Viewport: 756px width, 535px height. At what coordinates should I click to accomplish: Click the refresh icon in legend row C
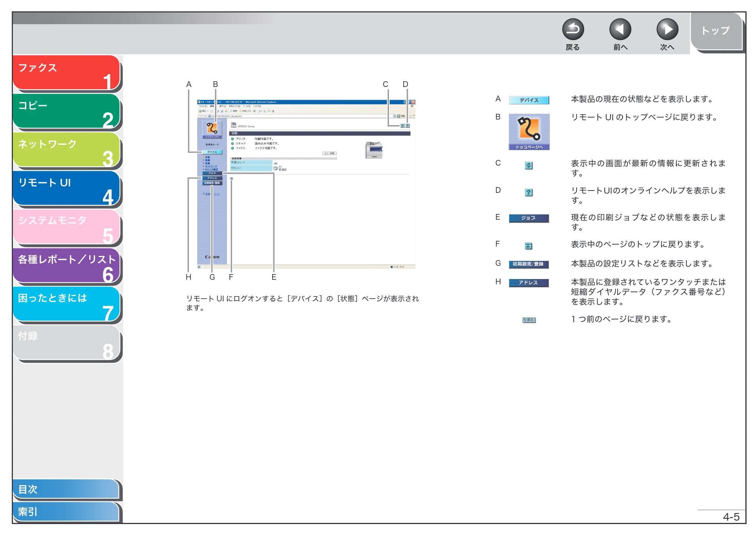529,166
